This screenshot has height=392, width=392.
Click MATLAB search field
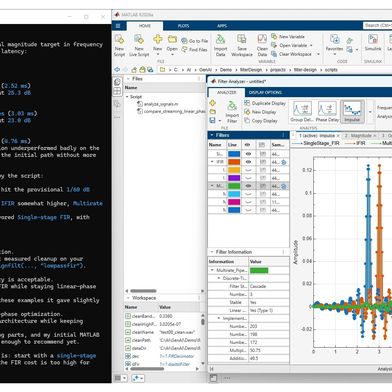pos(377,25)
